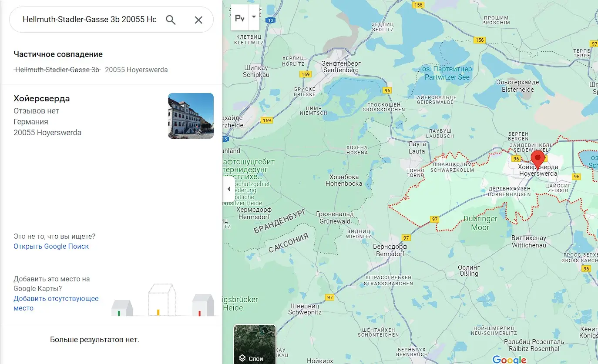Click the Hosena village label
Viewport: 598px width, 364px height.
pos(357,150)
